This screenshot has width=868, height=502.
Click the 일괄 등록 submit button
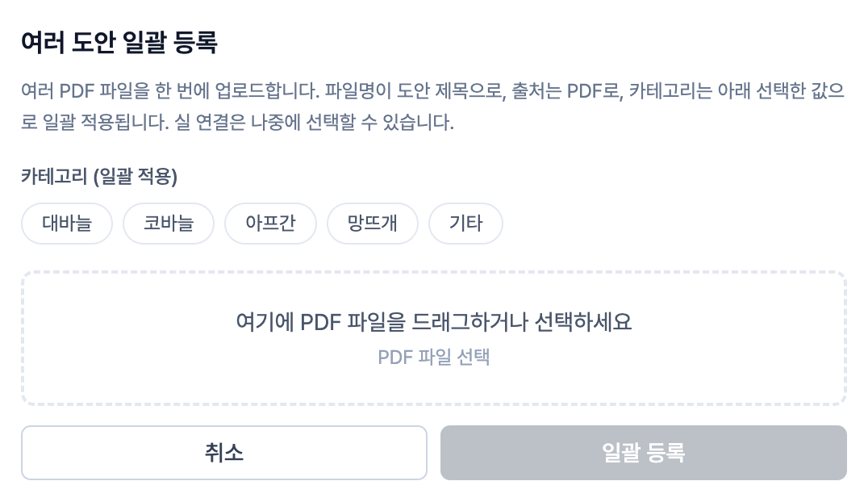pyautogui.click(x=643, y=453)
